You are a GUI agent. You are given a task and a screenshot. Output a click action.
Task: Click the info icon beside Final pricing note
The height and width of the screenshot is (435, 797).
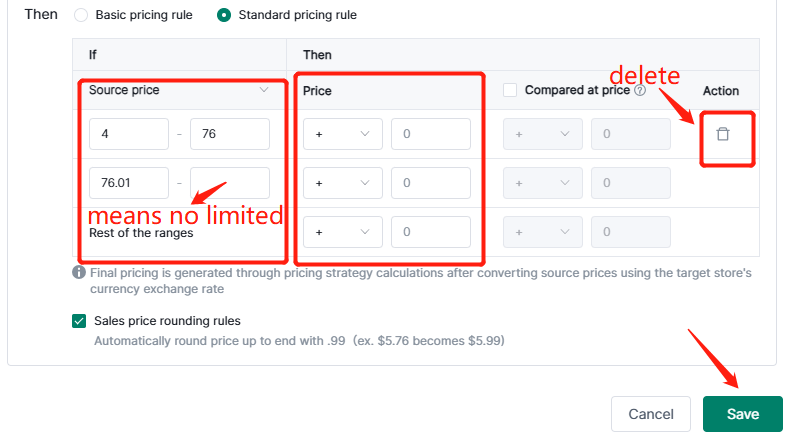[78, 272]
